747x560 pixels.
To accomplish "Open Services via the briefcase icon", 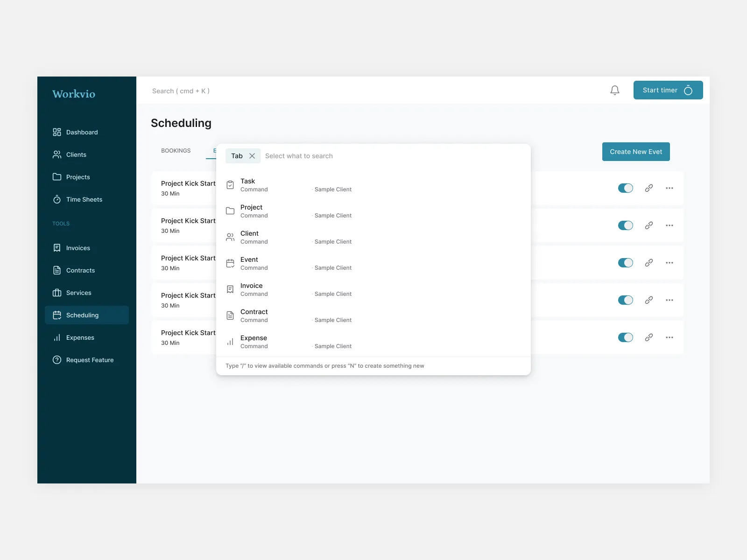I will coord(57,293).
